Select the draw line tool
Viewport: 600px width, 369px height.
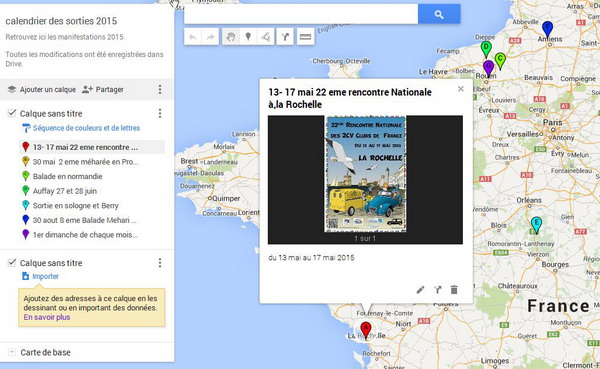(266, 37)
